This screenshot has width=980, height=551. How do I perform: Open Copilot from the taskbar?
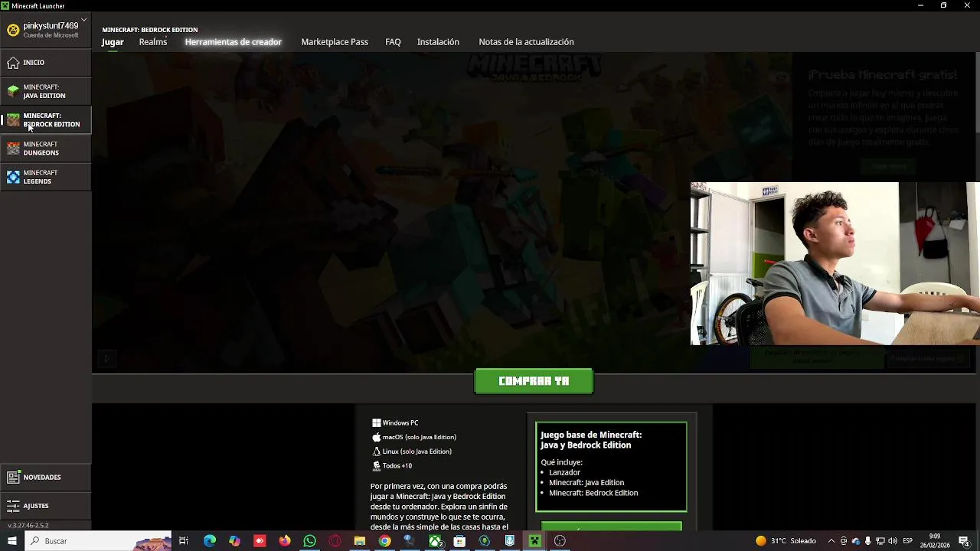pos(234,541)
